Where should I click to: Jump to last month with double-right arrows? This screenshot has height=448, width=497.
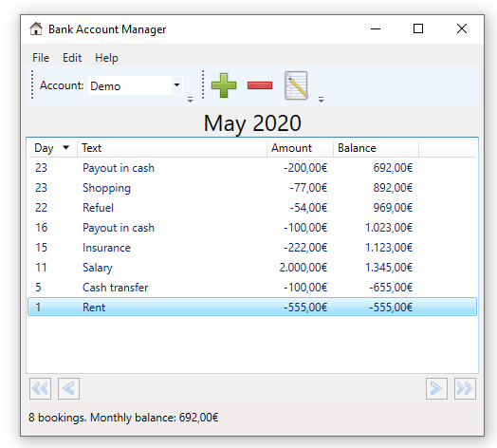tap(465, 388)
